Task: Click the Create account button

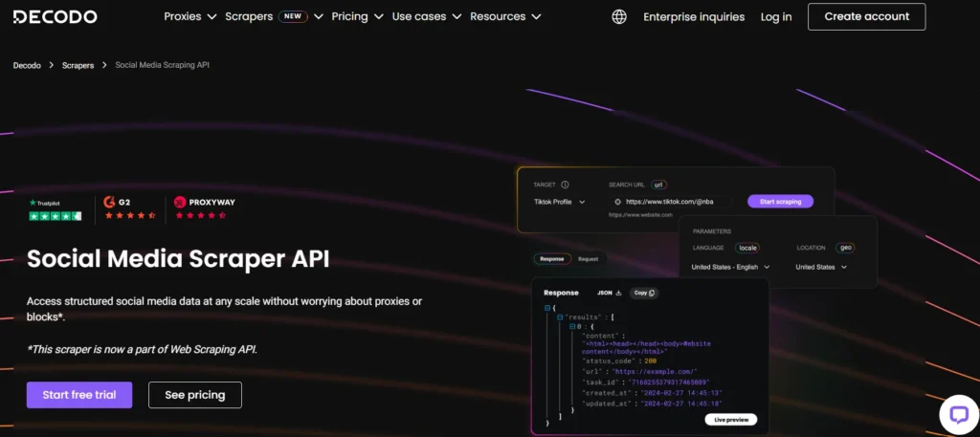Action: pos(866,17)
